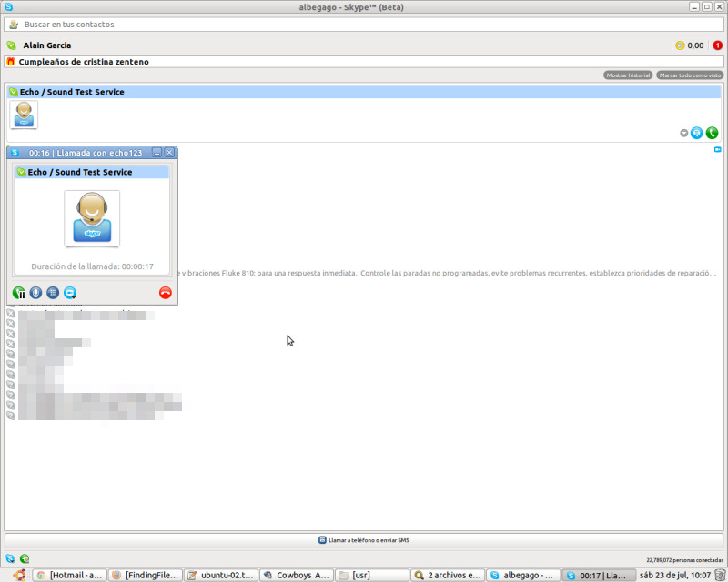Screen dimensions: 728x582
Task: End the call with red hang-up button
Action: [166, 293]
